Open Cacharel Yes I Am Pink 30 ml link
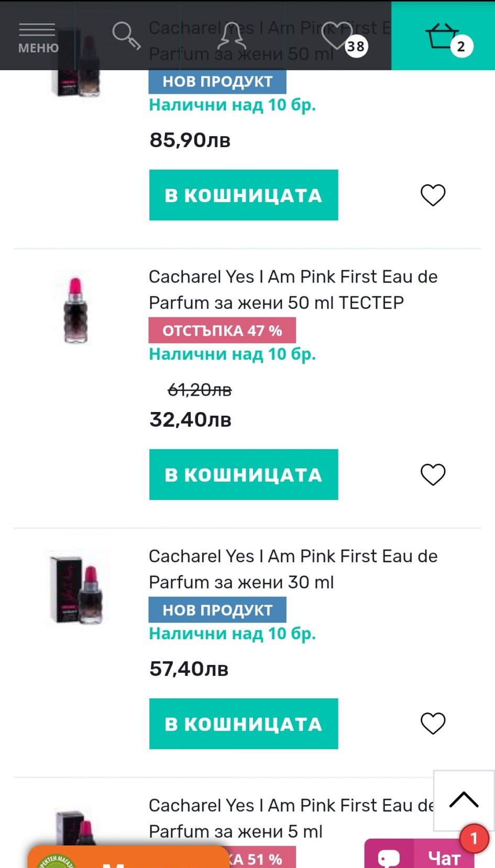This screenshot has width=495, height=868. pyautogui.click(x=292, y=569)
